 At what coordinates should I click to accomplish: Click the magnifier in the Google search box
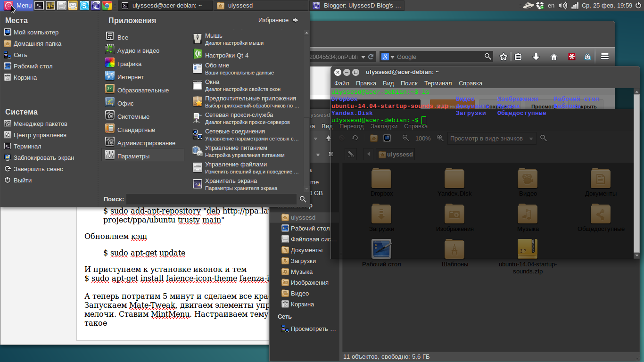click(488, 57)
